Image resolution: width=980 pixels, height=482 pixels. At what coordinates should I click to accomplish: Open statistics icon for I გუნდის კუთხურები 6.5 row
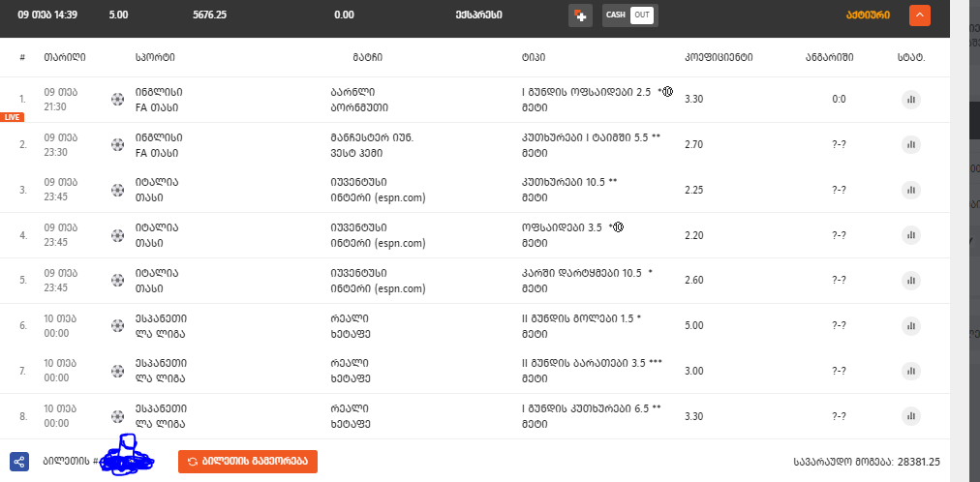click(x=910, y=416)
